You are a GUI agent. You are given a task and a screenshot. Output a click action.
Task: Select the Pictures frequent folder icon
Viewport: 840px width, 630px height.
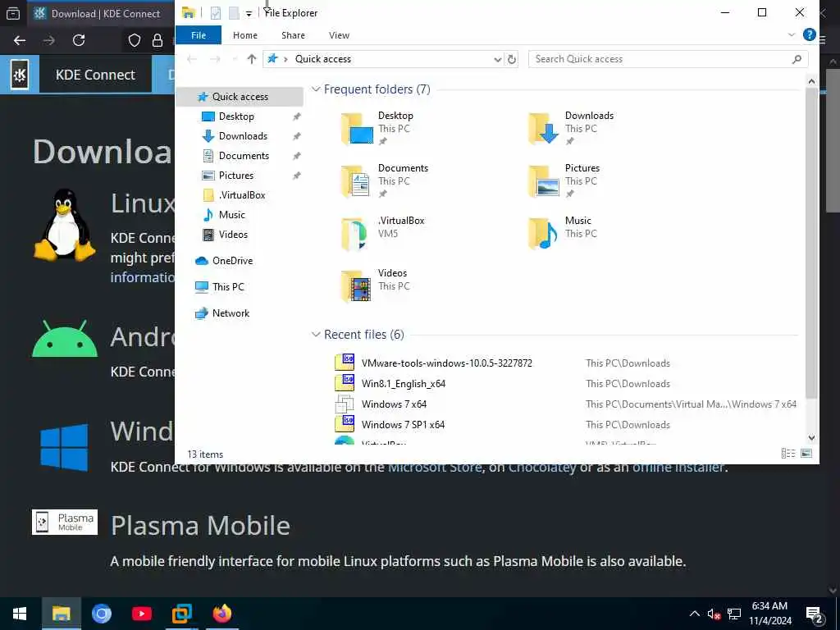click(x=543, y=181)
